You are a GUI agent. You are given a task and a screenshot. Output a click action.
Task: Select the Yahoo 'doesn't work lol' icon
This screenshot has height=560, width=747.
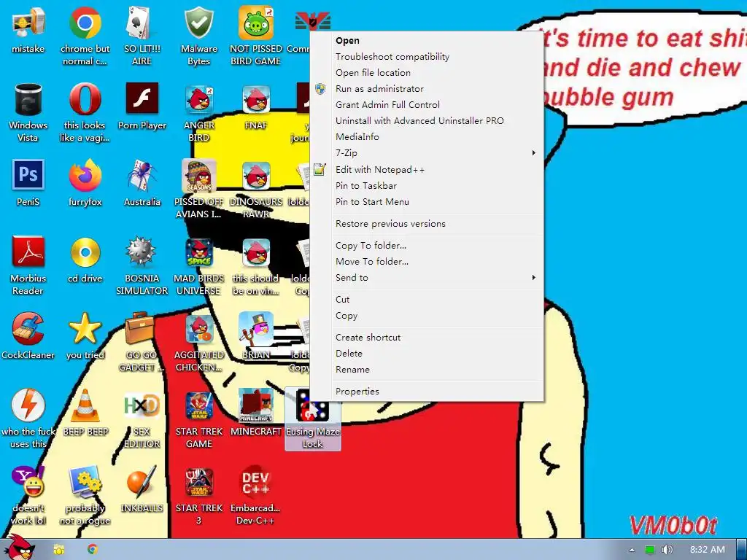[x=28, y=496]
